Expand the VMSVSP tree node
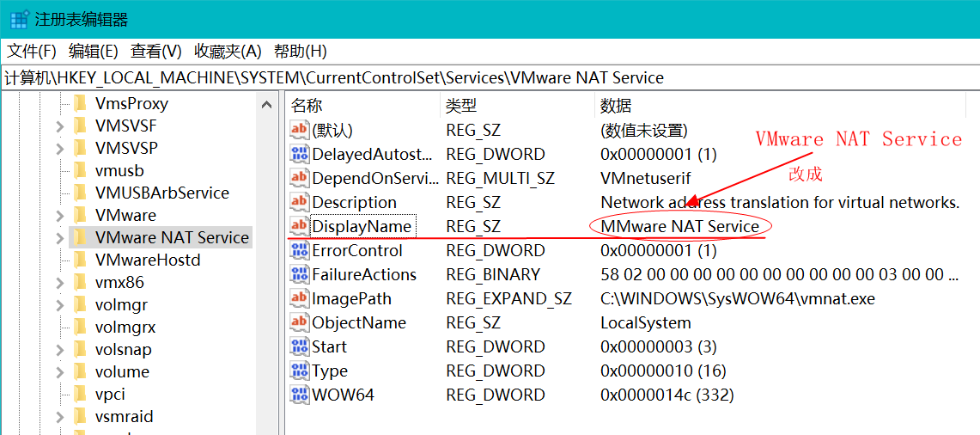 click(x=59, y=149)
